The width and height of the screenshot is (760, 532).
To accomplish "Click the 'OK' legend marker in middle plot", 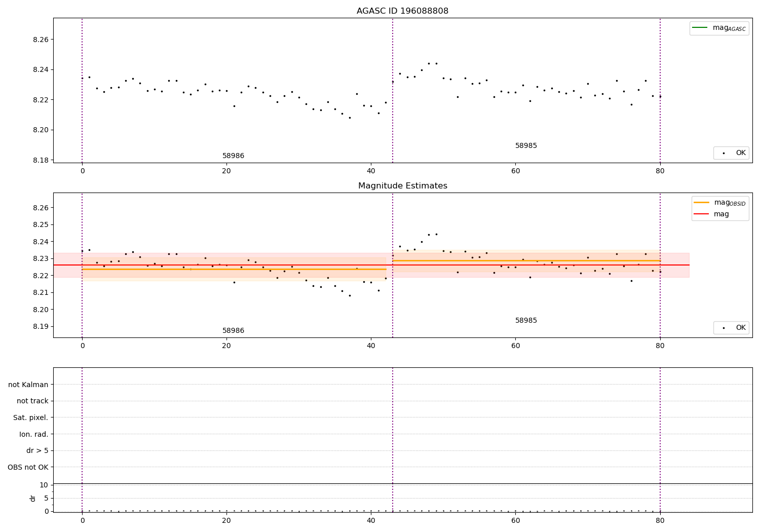I will (x=731, y=328).
